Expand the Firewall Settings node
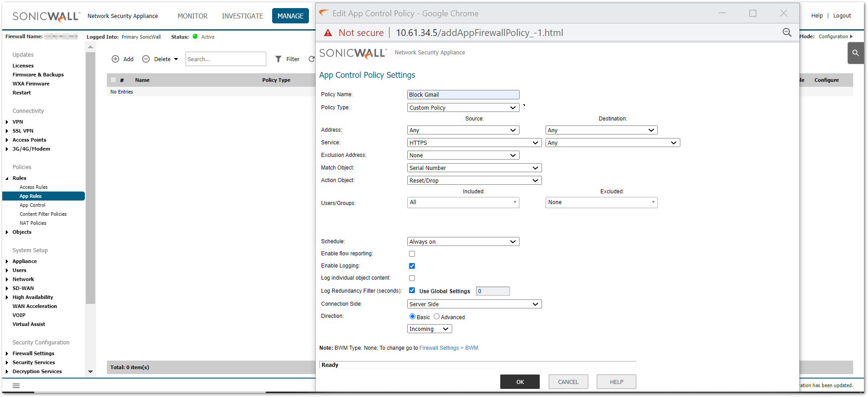The width and height of the screenshot is (868, 397). pos(7,353)
